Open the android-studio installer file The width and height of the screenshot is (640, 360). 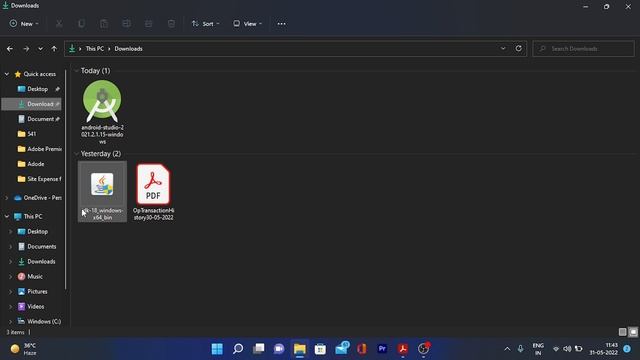coord(102,112)
